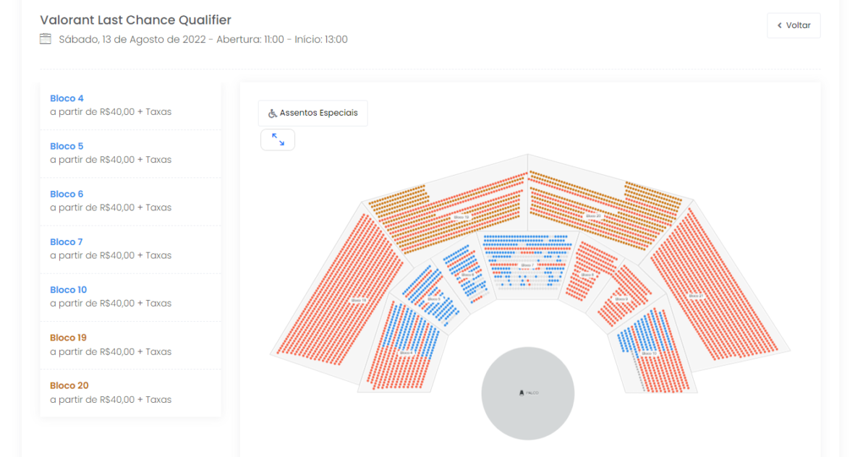Select Bloco 19 label on seat map

(x=461, y=216)
